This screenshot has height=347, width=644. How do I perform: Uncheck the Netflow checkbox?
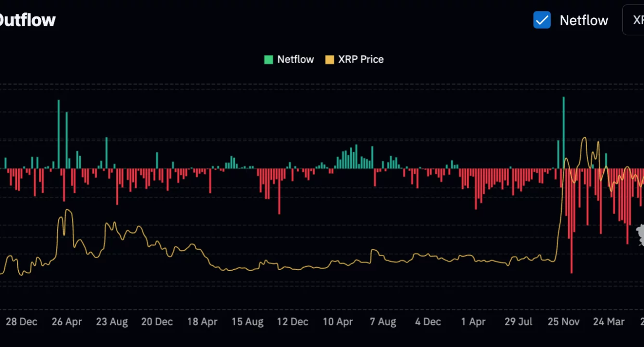[x=542, y=20]
